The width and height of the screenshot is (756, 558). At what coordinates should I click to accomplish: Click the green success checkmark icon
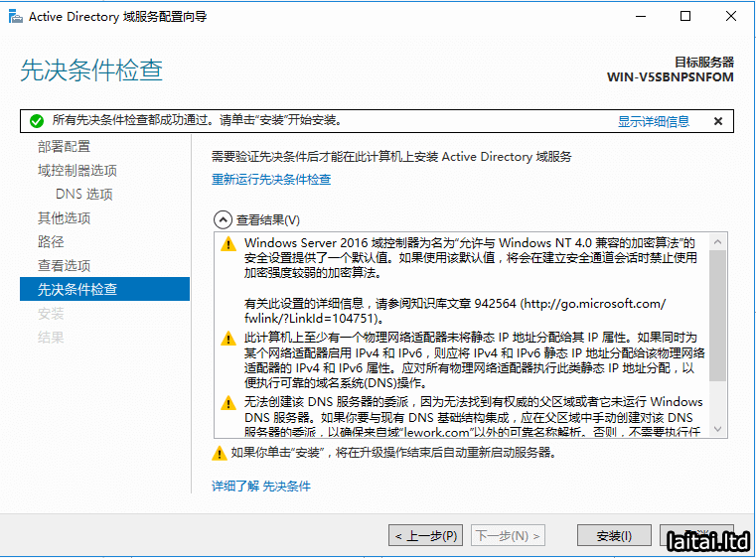[x=36, y=121]
